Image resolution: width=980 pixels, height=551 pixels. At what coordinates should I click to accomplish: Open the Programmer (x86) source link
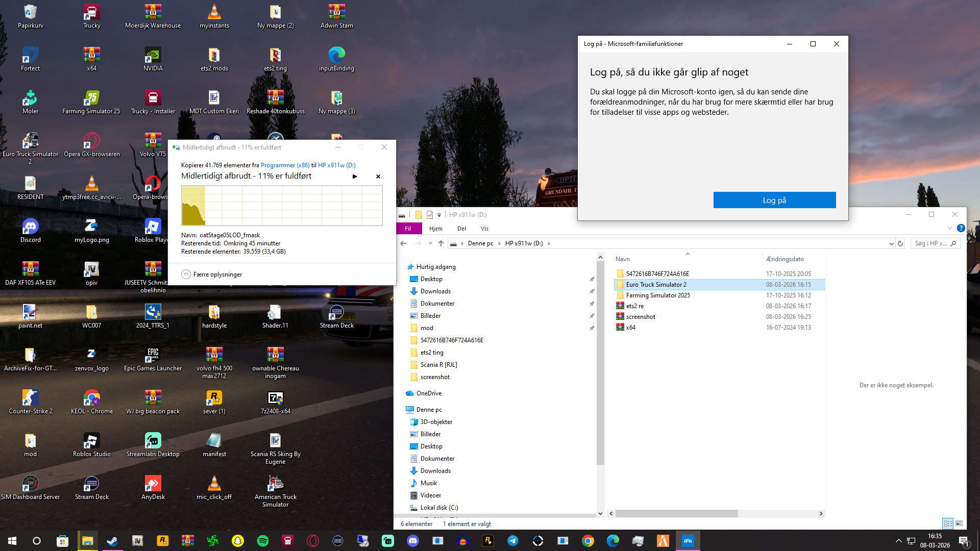click(285, 165)
